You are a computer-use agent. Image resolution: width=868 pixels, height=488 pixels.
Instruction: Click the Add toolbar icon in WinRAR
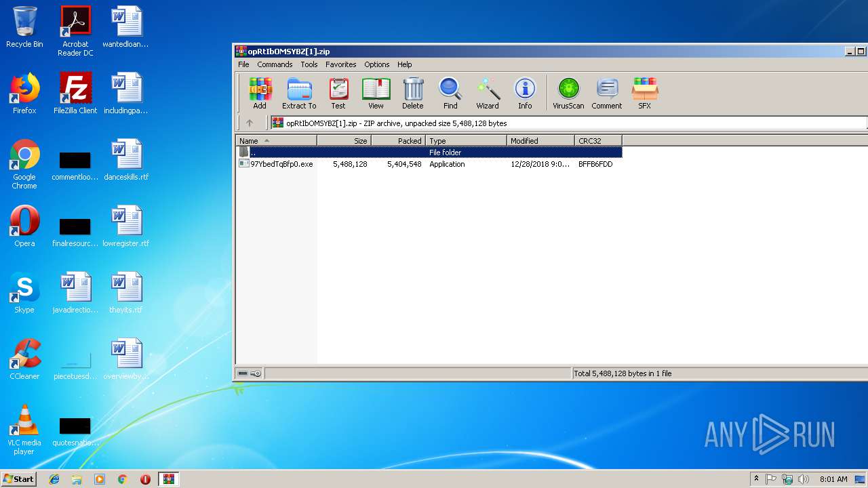tap(260, 94)
